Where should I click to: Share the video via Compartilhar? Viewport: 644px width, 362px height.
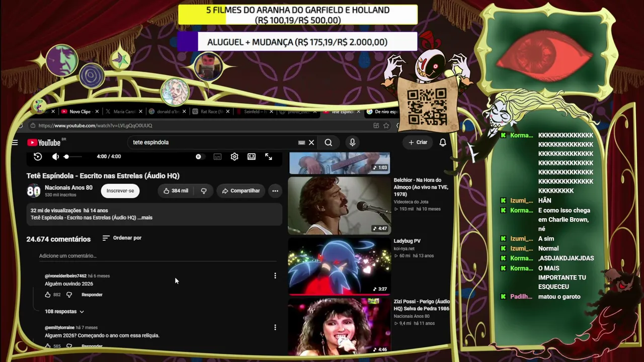pyautogui.click(x=241, y=191)
